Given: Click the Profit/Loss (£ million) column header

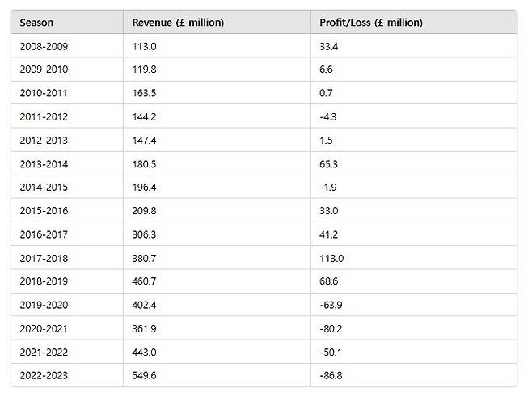Looking at the screenshot, I should pyautogui.click(x=371, y=23).
